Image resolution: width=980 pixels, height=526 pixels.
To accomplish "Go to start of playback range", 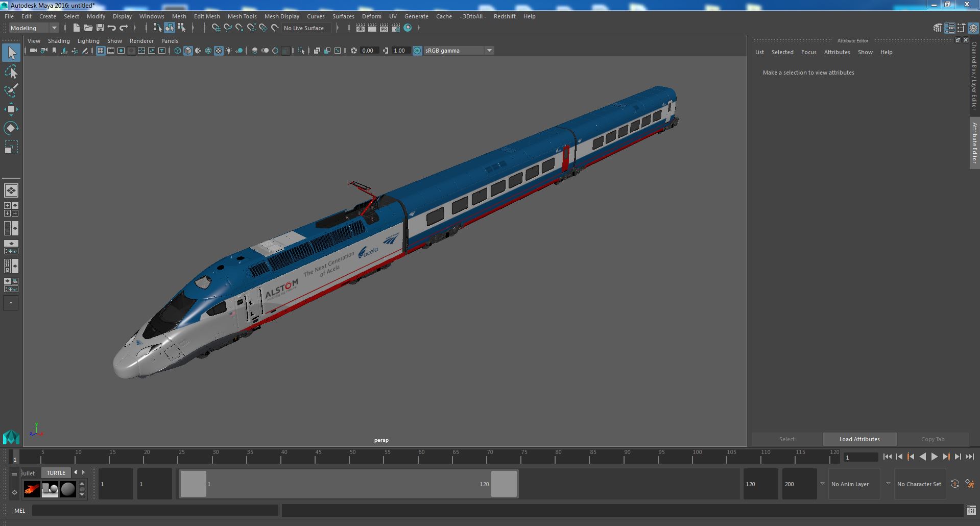I will pos(887,457).
